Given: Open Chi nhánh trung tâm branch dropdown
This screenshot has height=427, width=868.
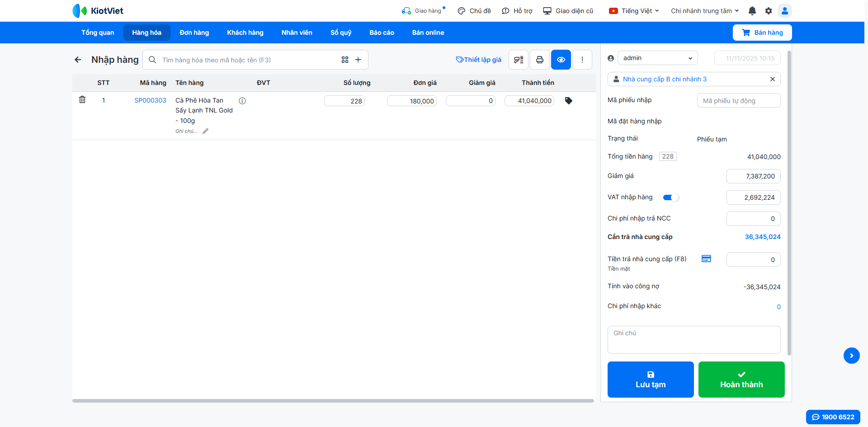Looking at the screenshot, I should click(x=705, y=11).
